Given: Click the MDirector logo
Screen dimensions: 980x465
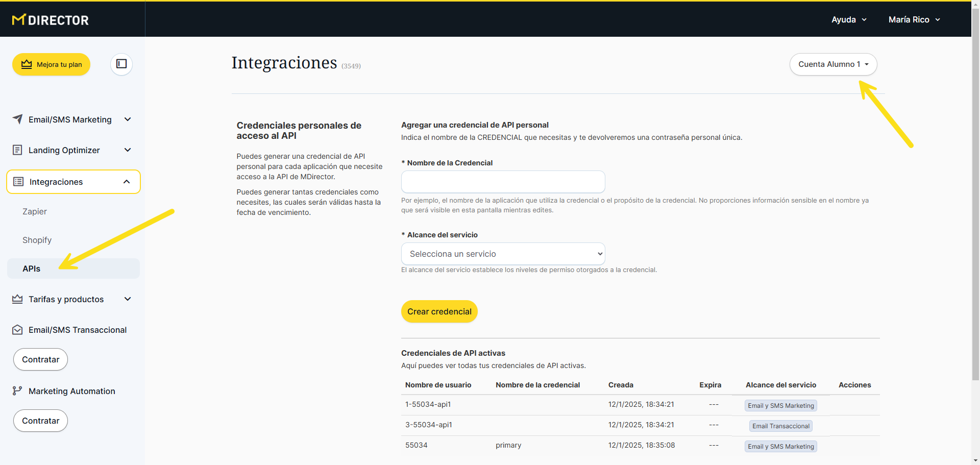Looking at the screenshot, I should pyautogui.click(x=50, y=20).
